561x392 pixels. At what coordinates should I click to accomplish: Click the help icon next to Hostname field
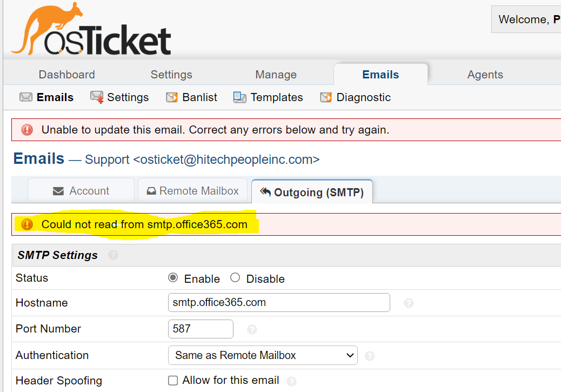[409, 303]
